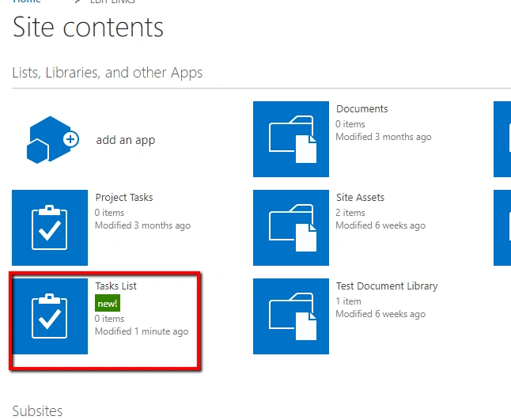The image size is (511, 420).
Task: Open the add an app link text
Action: tap(126, 140)
